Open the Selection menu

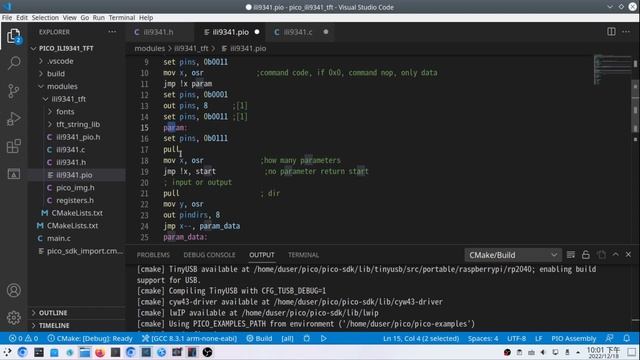click(x=45, y=18)
